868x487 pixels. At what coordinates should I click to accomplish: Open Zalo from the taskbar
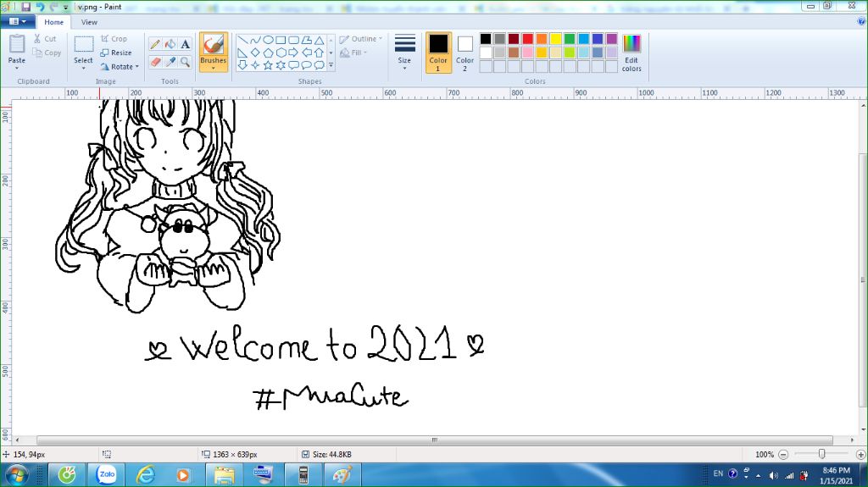106,474
